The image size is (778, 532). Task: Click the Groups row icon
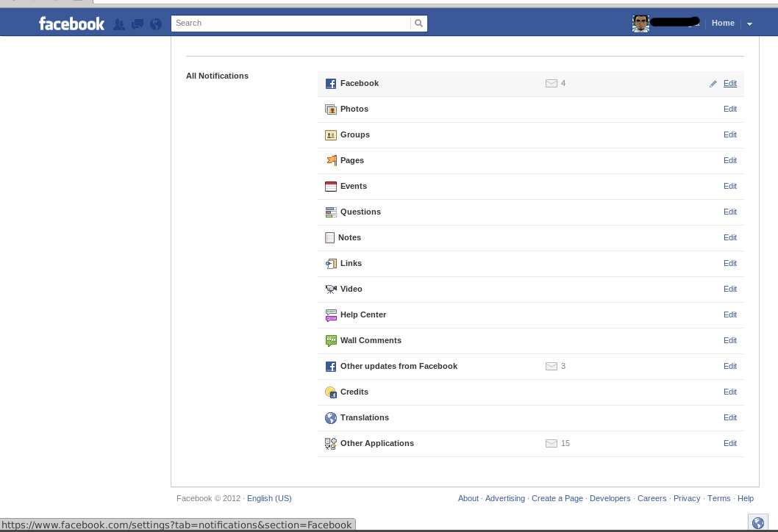(x=331, y=135)
